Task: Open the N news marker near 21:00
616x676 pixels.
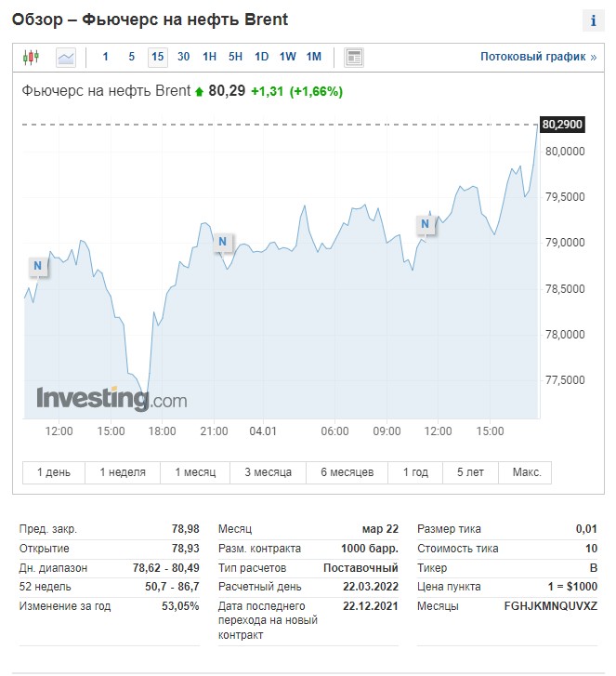Action: pyautogui.click(x=222, y=243)
